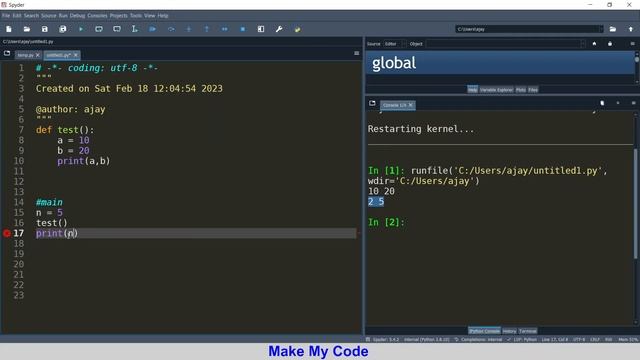
Task: Click the console vertical scrollbar
Action: (x=636, y=204)
